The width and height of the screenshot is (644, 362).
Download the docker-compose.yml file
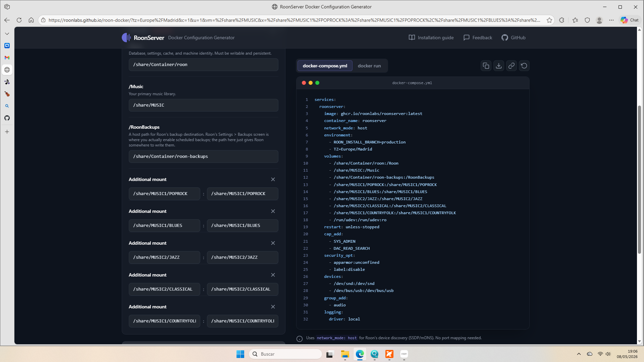(499, 66)
